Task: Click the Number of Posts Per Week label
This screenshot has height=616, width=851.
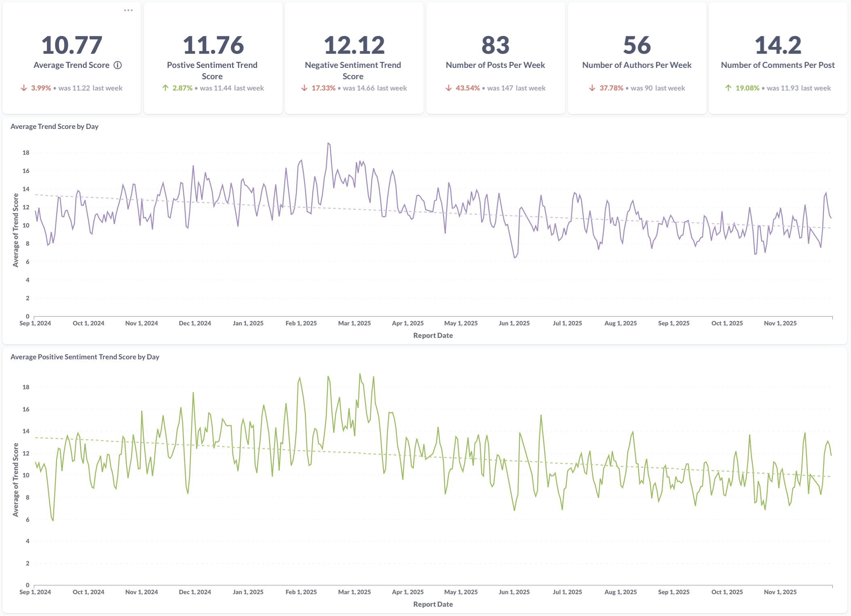Action: click(x=495, y=65)
